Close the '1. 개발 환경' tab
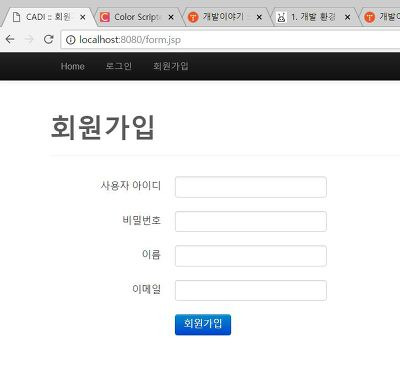 pos(347,17)
